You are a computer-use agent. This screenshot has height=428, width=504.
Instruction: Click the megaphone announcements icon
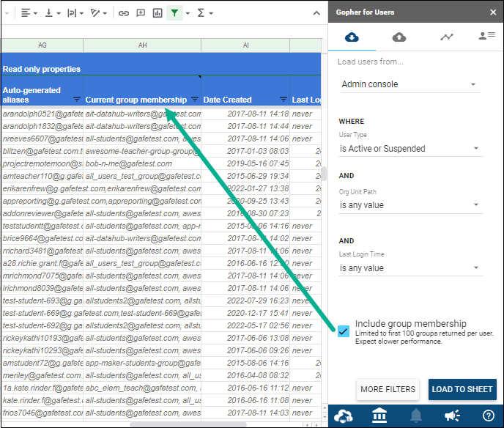tap(452, 416)
